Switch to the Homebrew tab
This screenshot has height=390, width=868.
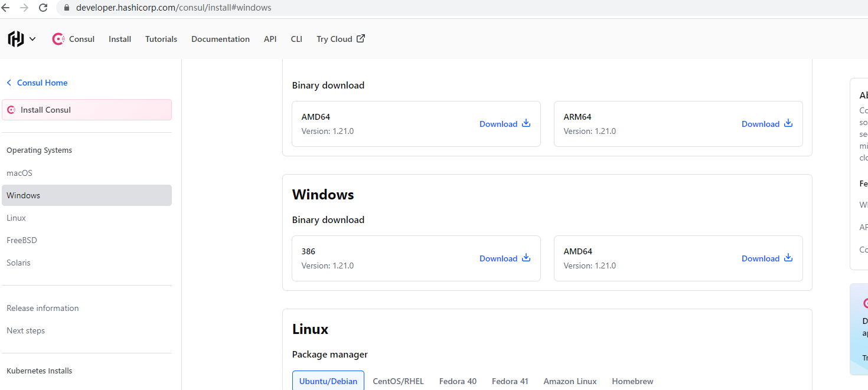click(x=632, y=381)
